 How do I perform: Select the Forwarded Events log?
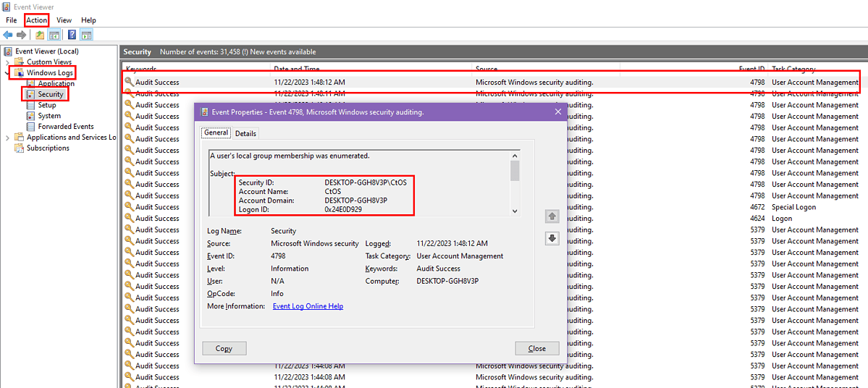(66, 127)
